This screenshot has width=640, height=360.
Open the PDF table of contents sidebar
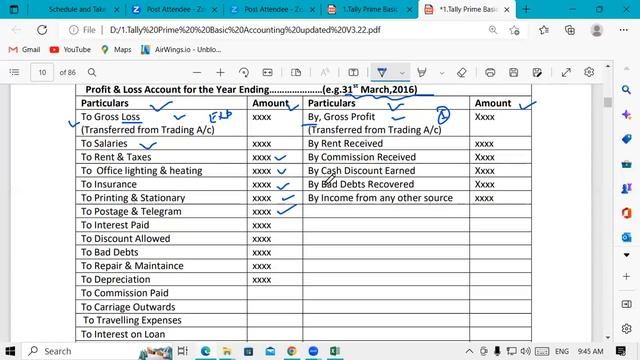[x=14, y=72]
